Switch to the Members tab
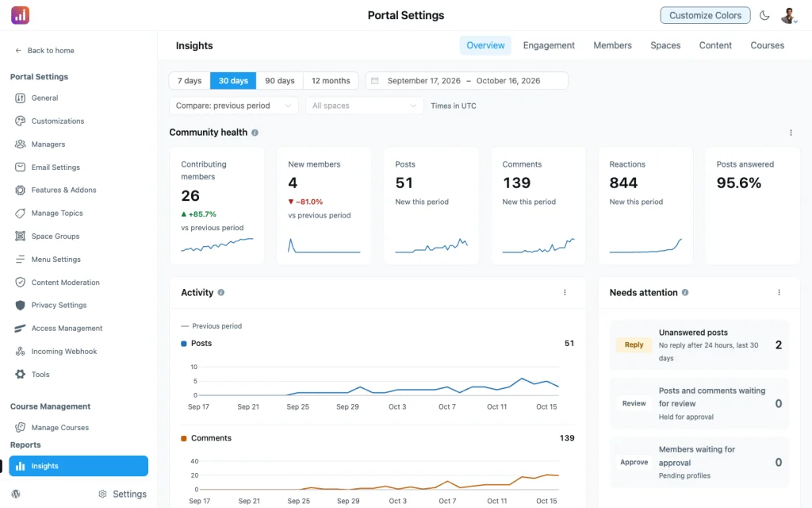Image resolution: width=812 pixels, height=508 pixels. (x=612, y=45)
